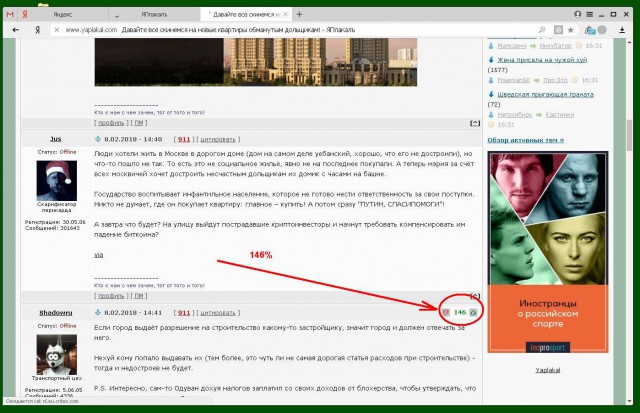Open the Yaplakal link under the ad
This screenshot has width=640, height=413.
pos(547,370)
